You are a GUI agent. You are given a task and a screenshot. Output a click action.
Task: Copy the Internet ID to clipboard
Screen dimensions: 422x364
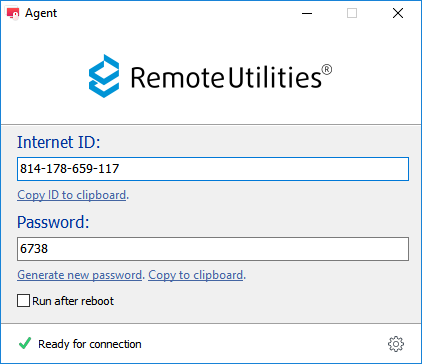coord(72,195)
